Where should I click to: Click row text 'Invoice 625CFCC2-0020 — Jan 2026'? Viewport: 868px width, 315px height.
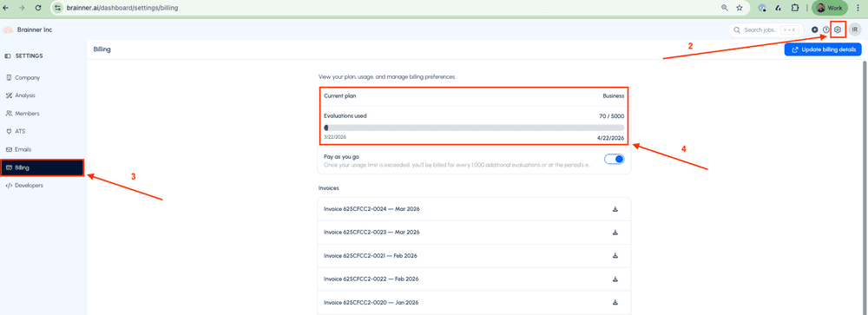371,303
